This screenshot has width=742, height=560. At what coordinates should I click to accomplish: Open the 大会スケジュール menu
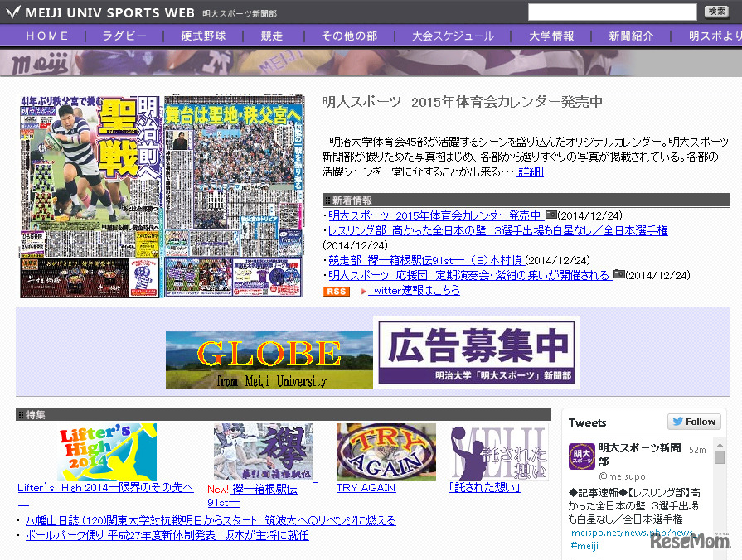pos(451,36)
